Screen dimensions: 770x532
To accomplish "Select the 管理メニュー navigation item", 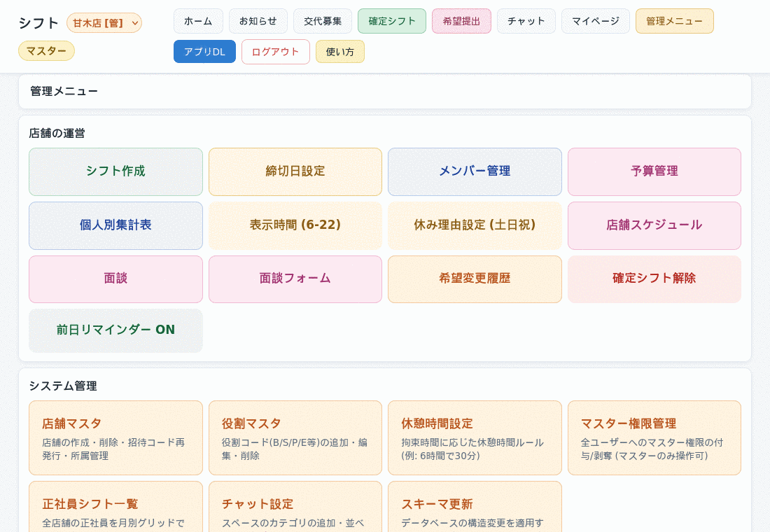I will [x=674, y=21].
